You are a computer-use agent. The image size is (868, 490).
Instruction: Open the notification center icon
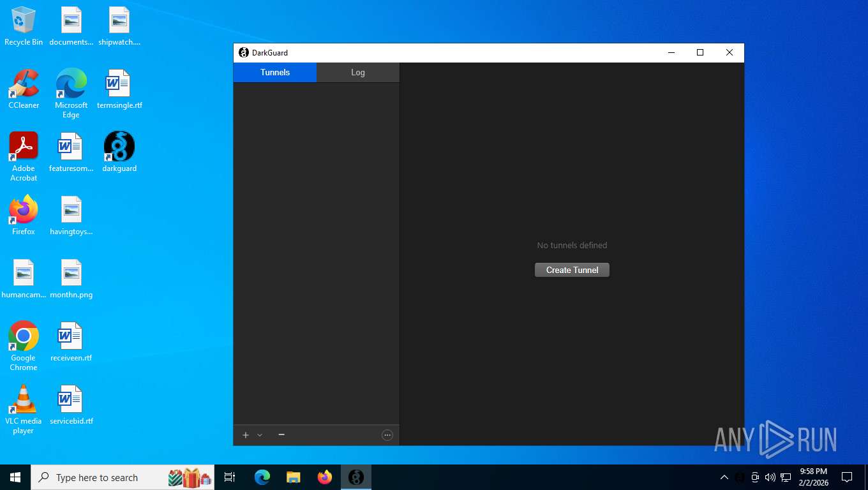pos(847,477)
